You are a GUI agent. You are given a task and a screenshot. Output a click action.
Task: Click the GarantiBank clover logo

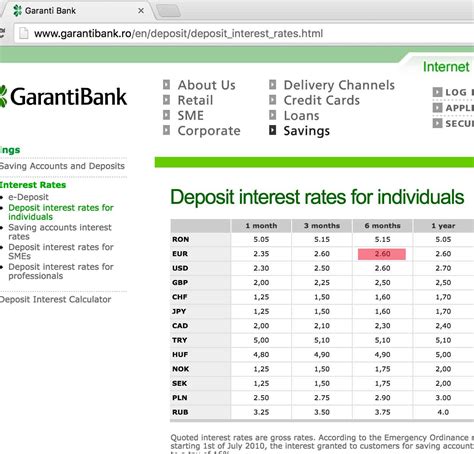click(x=3, y=97)
